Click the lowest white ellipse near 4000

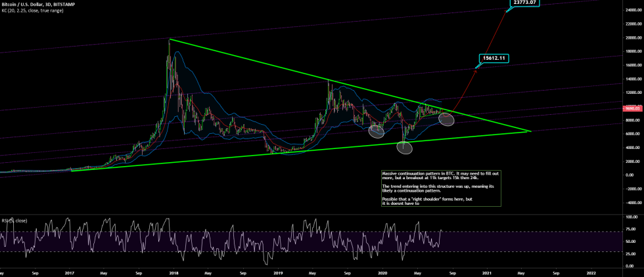(405, 147)
